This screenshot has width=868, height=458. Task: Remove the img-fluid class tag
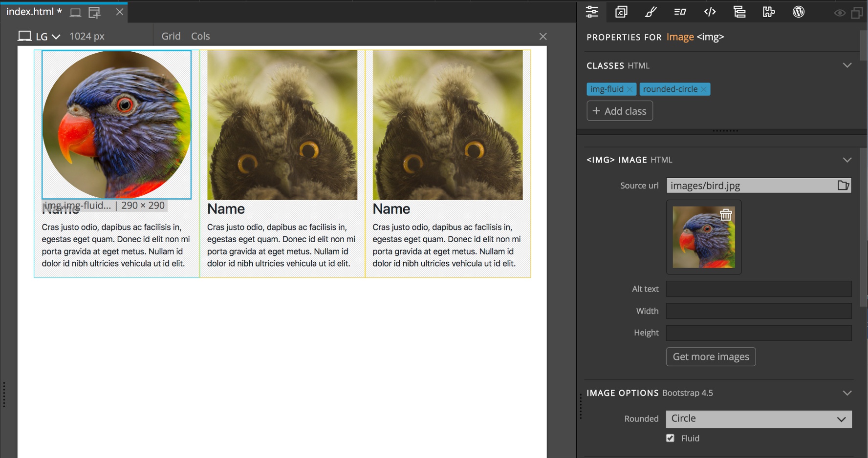click(630, 89)
